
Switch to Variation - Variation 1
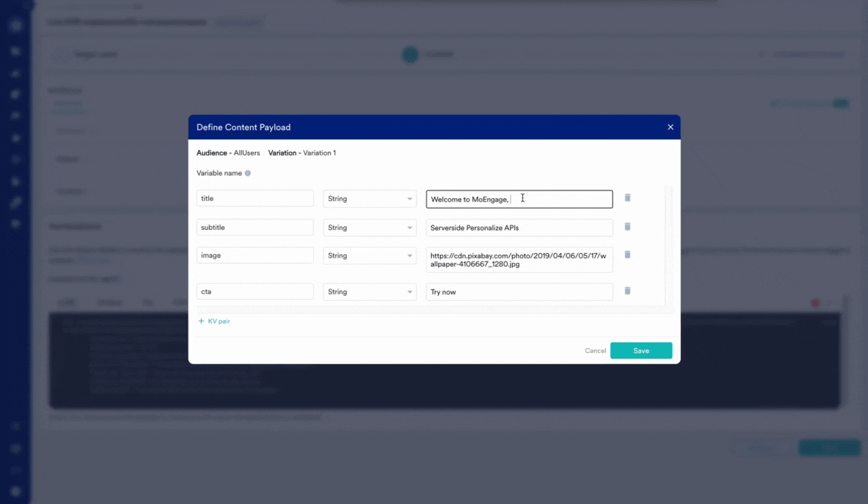302,153
